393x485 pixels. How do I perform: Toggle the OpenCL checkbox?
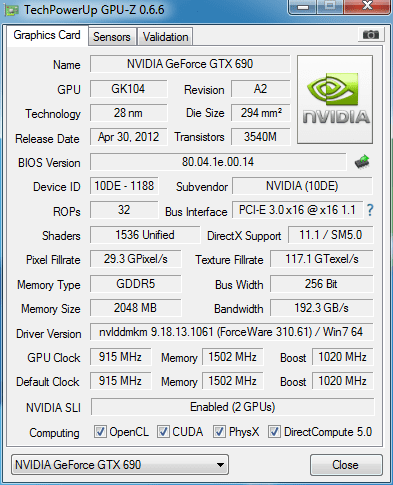coord(100,431)
